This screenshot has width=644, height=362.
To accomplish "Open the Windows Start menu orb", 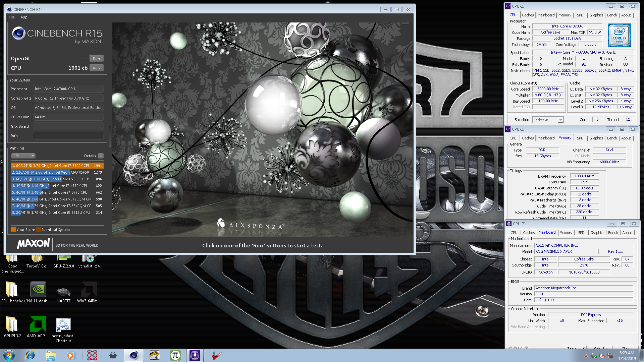I will click(9, 355).
